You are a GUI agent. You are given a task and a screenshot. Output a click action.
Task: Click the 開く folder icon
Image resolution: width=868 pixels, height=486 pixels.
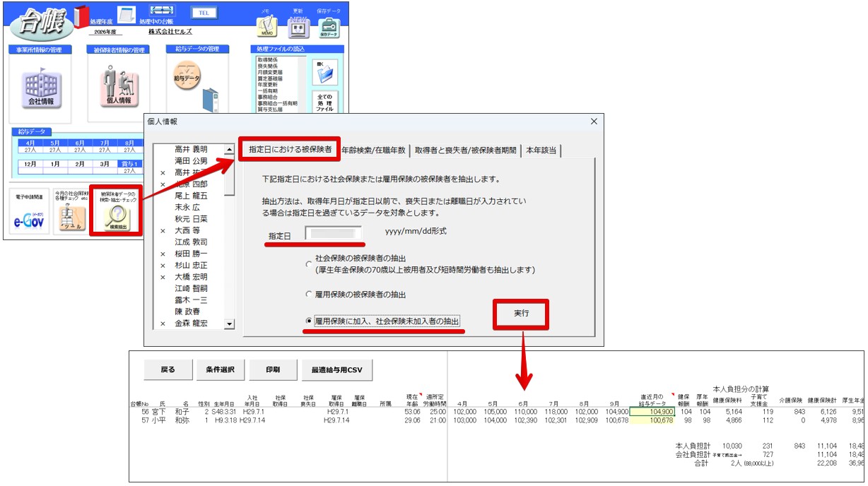point(326,71)
